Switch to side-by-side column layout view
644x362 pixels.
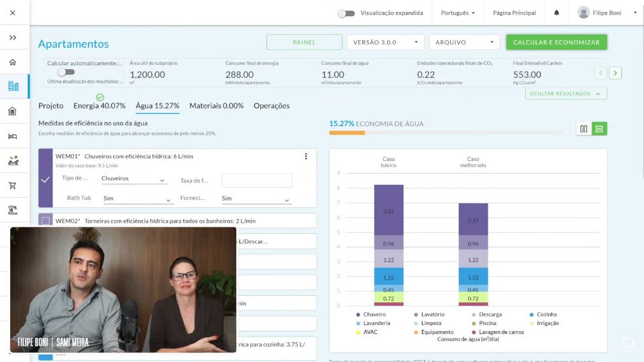tap(584, 129)
